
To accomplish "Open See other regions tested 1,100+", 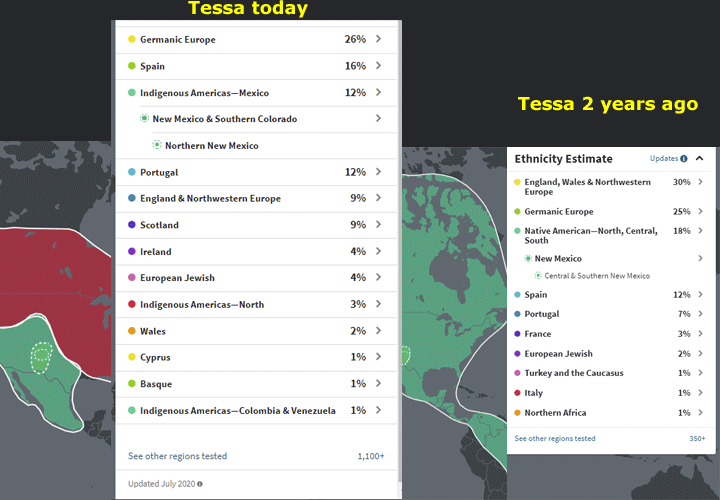I will pos(256,456).
